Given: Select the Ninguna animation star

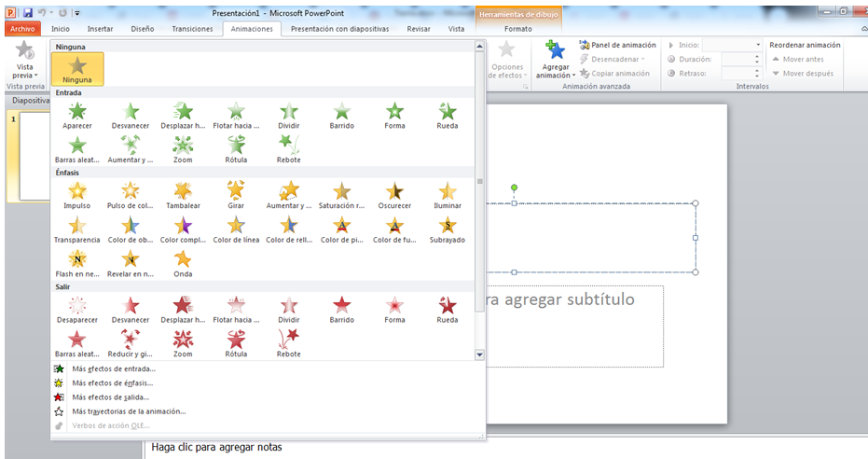Looking at the screenshot, I should (77, 69).
